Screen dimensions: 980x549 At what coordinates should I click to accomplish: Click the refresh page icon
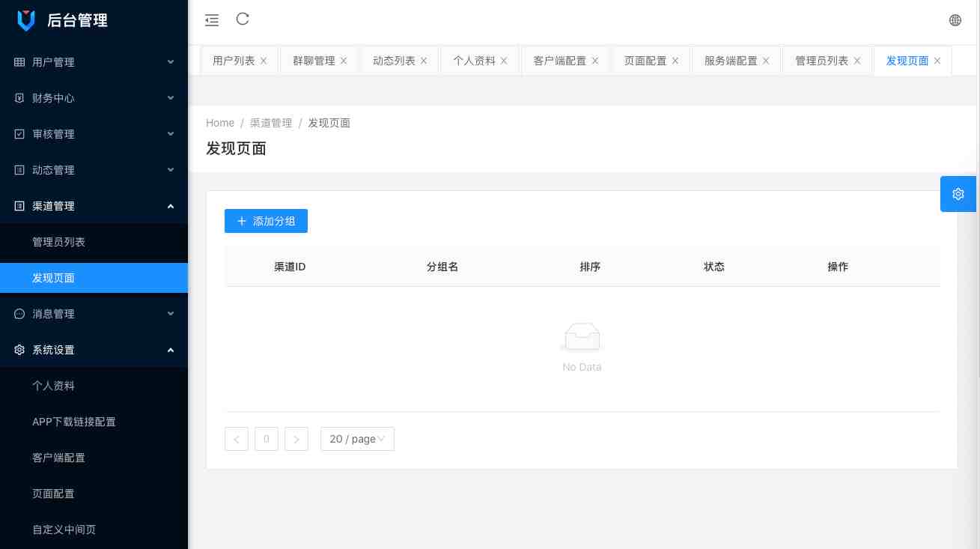click(243, 19)
